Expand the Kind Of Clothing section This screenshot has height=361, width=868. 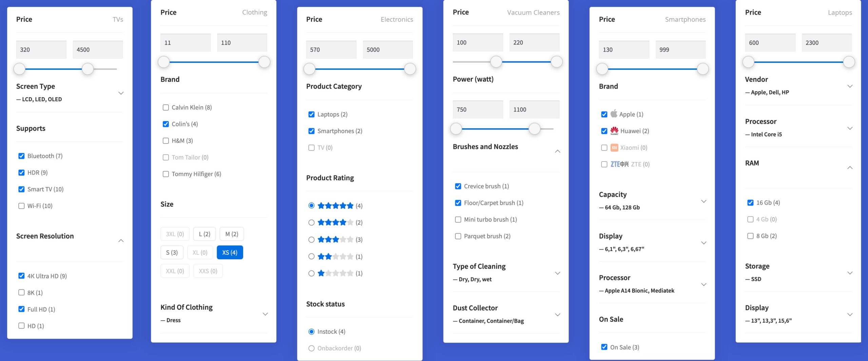click(x=265, y=314)
